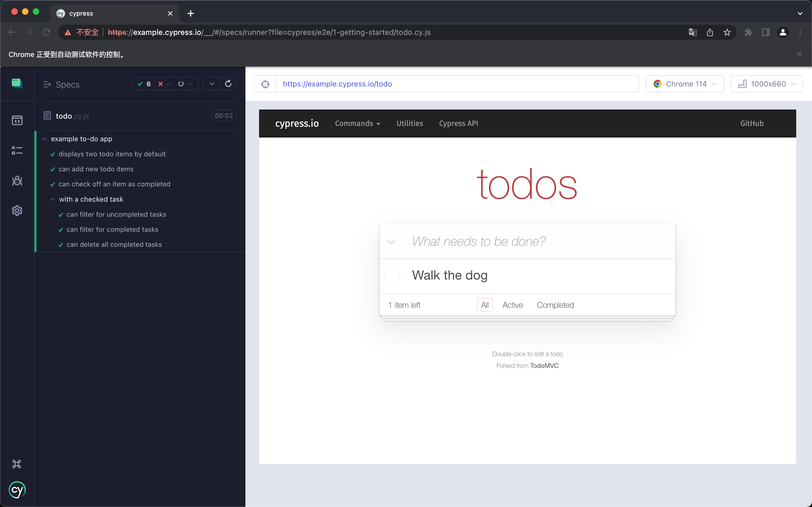Rerun all tests with reload icon
This screenshot has width=812, height=507.
click(x=228, y=84)
